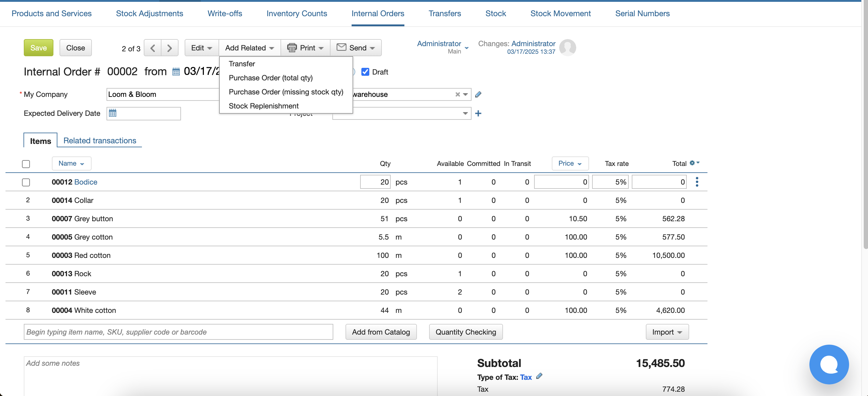Open the Bodice product link
Viewport: 868px width, 396px height.
(x=85, y=182)
